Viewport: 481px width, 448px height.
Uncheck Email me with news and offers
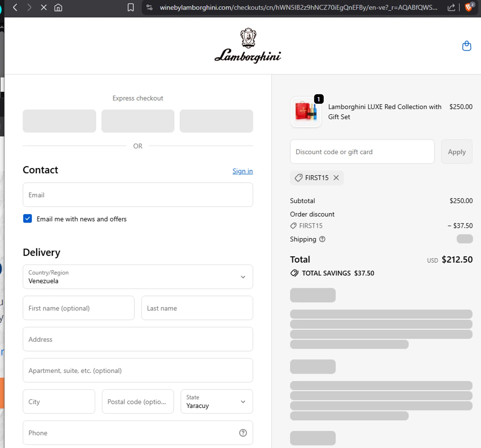tap(28, 219)
